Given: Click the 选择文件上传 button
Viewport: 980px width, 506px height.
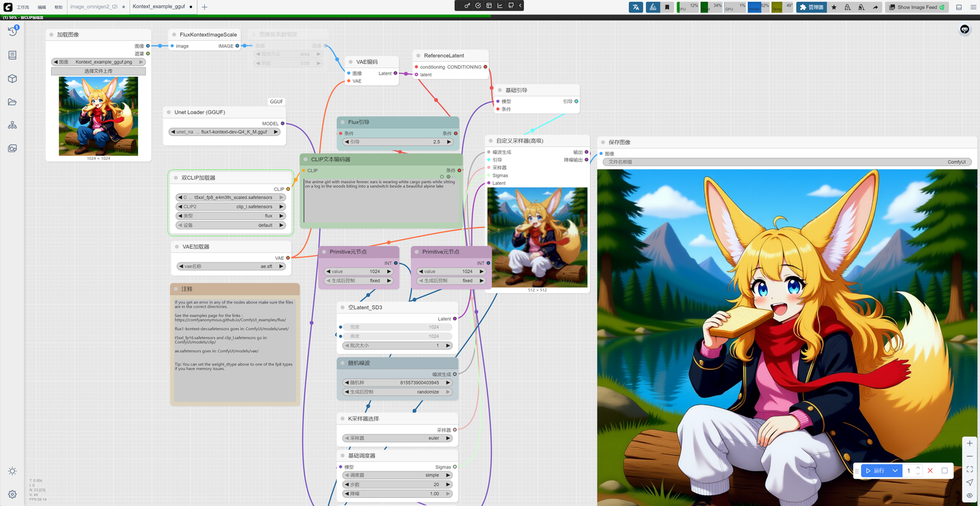Looking at the screenshot, I should [x=99, y=71].
